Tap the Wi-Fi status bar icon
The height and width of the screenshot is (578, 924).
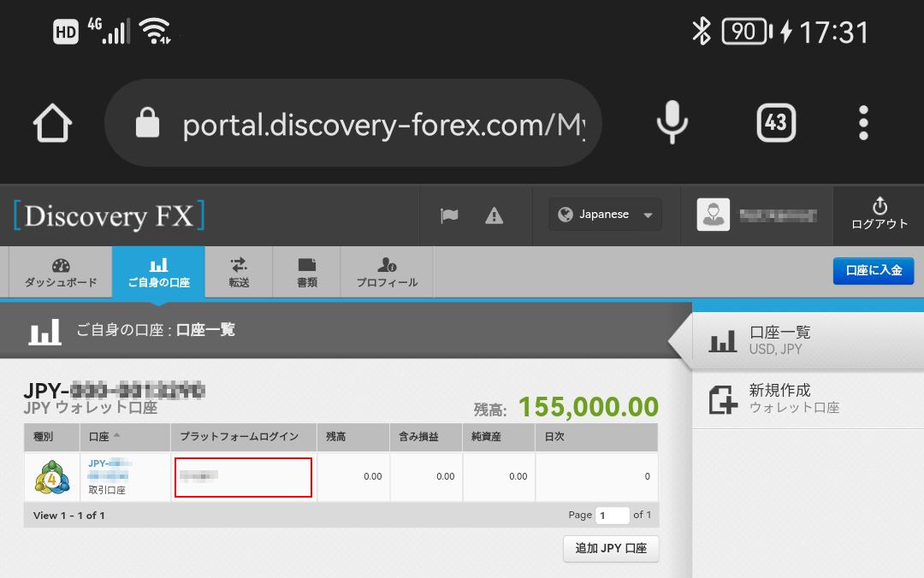(x=155, y=31)
